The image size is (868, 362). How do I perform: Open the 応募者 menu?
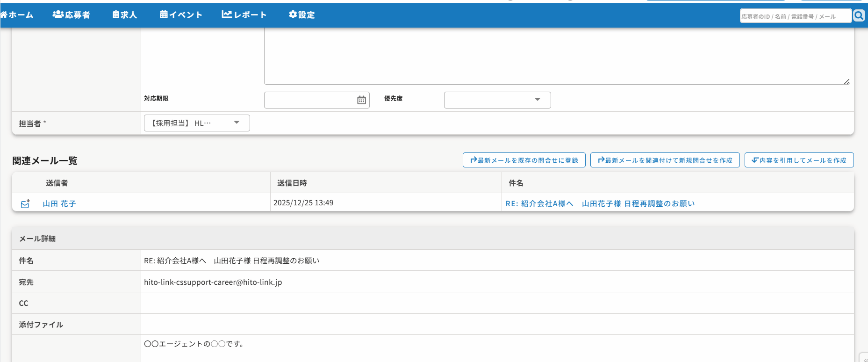click(72, 15)
